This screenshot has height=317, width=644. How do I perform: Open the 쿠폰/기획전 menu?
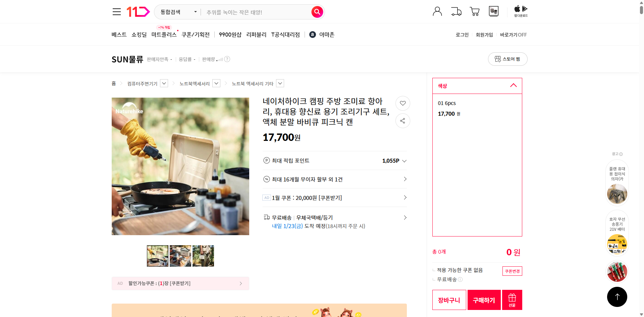(196, 35)
